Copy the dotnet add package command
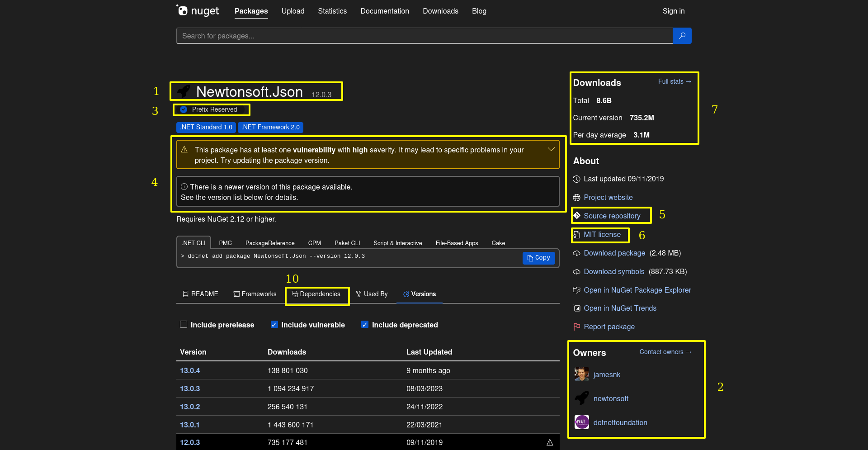This screenshot has height=450, width=868. [538, 258]
